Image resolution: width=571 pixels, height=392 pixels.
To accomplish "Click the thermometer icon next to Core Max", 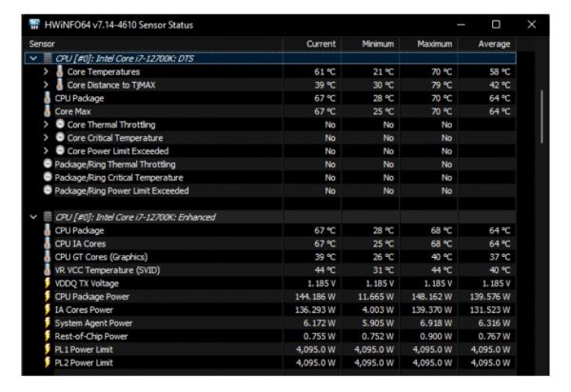I will point(48,111).
